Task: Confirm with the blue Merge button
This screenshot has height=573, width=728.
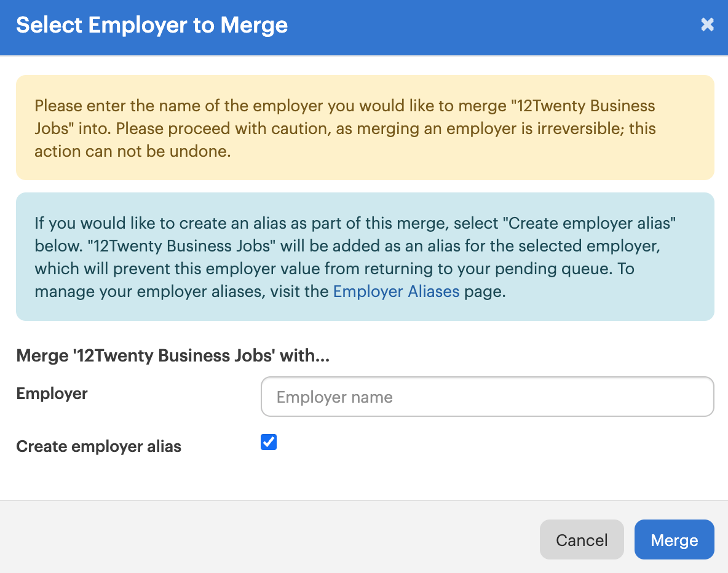Action: pos(674,540)
